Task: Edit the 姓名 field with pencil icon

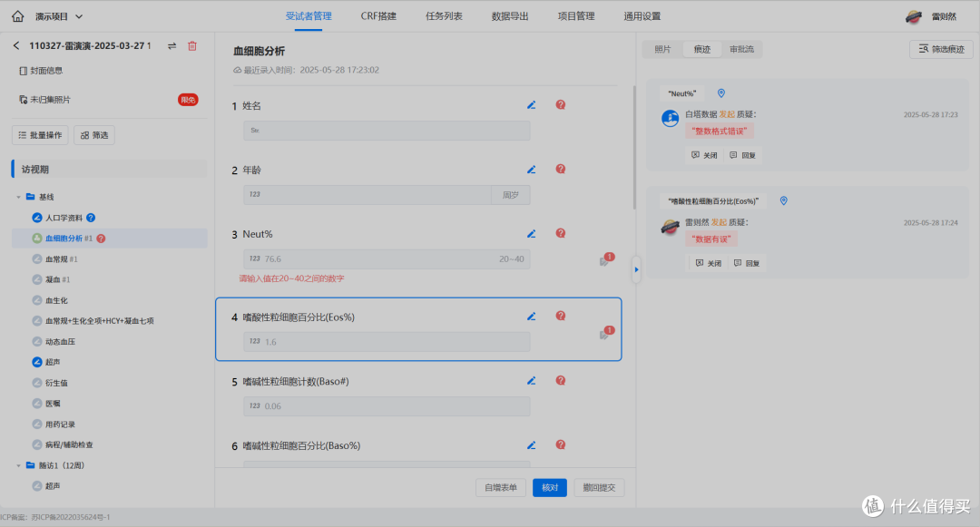Action: point(531,105)
